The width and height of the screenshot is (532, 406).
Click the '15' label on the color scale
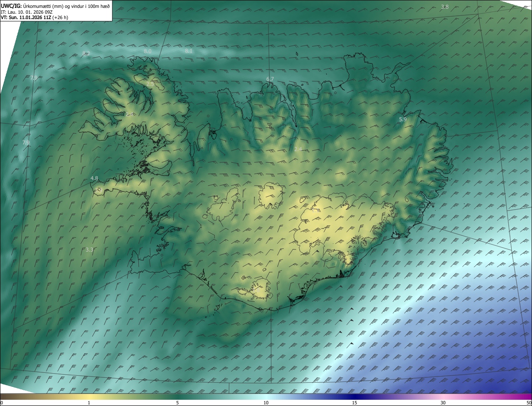pyautogui.click(x=355, y=403)
